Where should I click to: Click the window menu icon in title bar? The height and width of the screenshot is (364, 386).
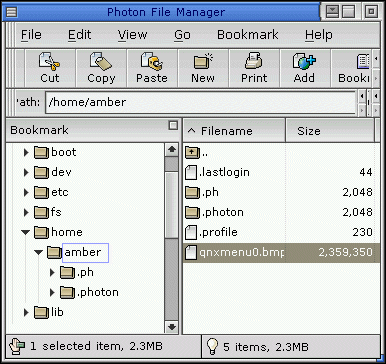tap(11, 12)
